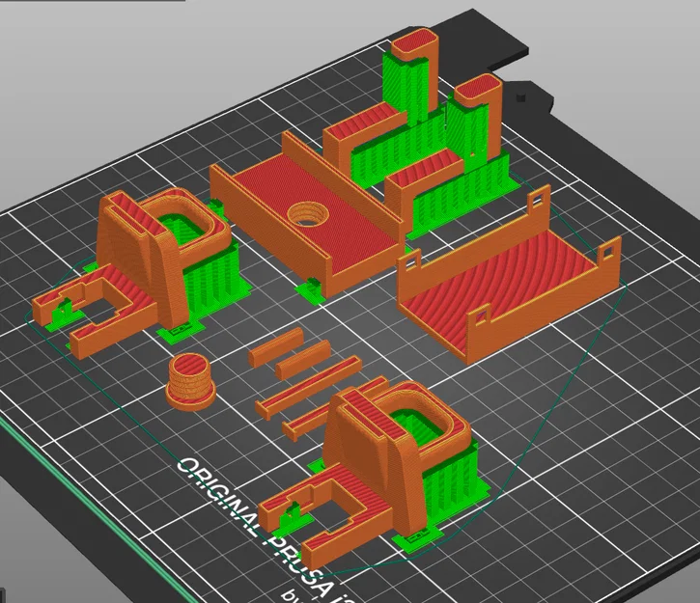Select the threaded round cap model
Viewport: 700px width, 603px height.
pyautogui.click(x=190, y=382)
